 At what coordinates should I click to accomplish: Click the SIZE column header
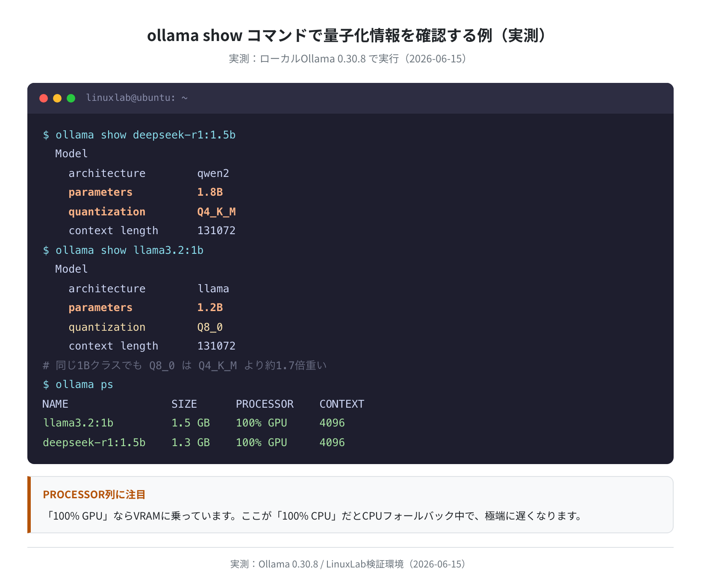184,404
